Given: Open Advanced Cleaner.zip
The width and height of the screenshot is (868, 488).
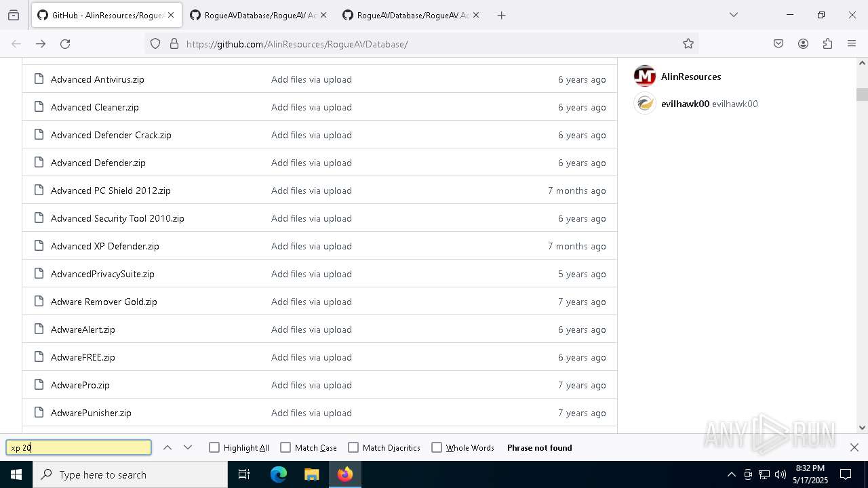Looking at the screenshot, I should coord(95,107).
